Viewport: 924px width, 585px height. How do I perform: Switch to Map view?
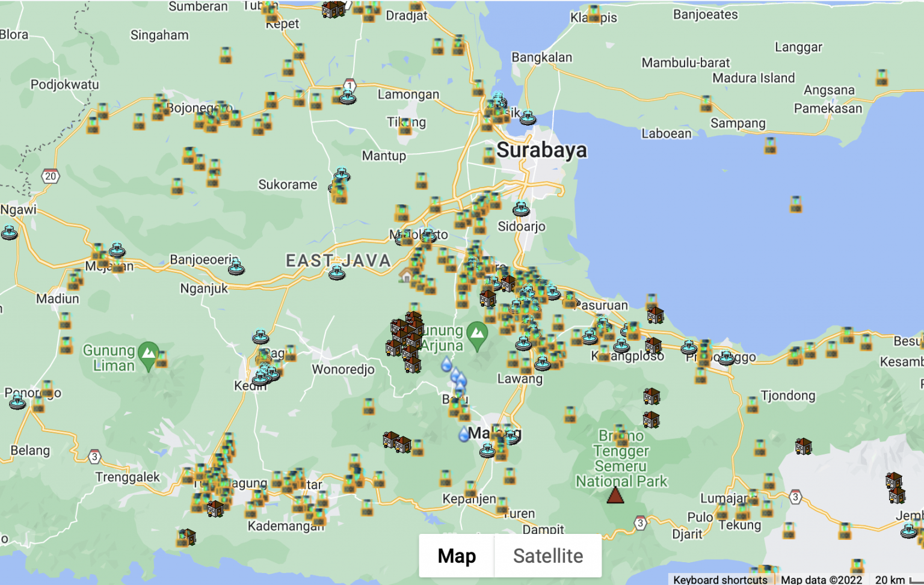tap(457, 556)
